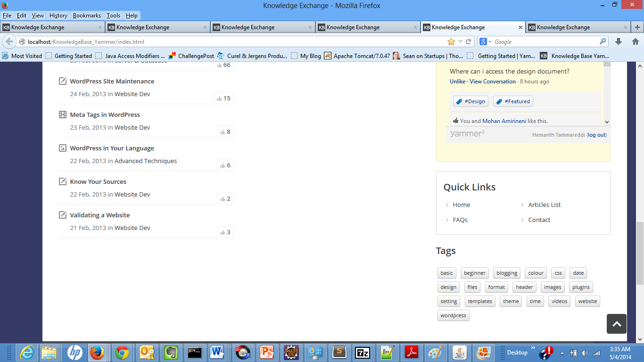Open Paint from taskbar

pyautogui.click(x=434, y=352)
